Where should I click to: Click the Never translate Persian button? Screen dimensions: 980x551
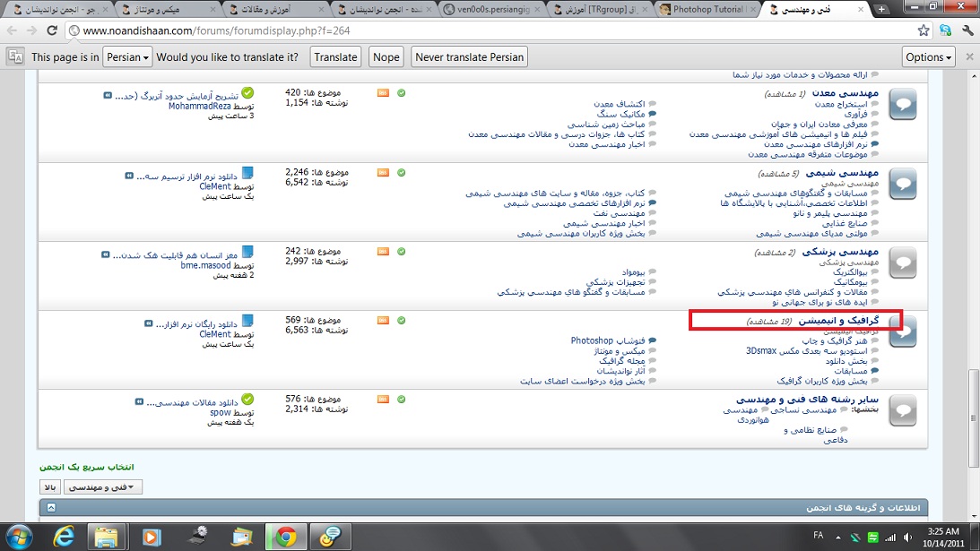[x=469, y=56]
